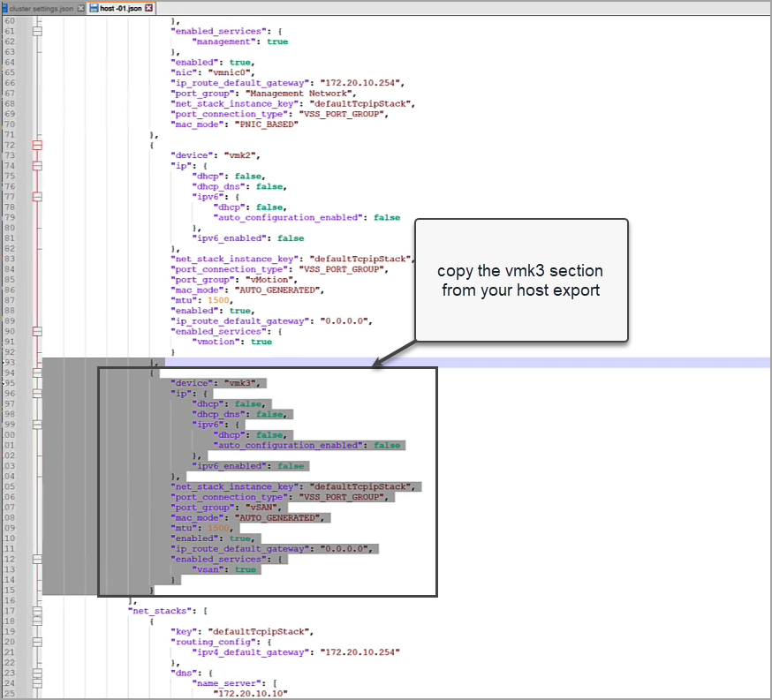The height and width of the screenshot is (700, 772).
Task: Click "ip_route_default_gateway": "0.0.0.0" on line 89
Action: [271, 321]
